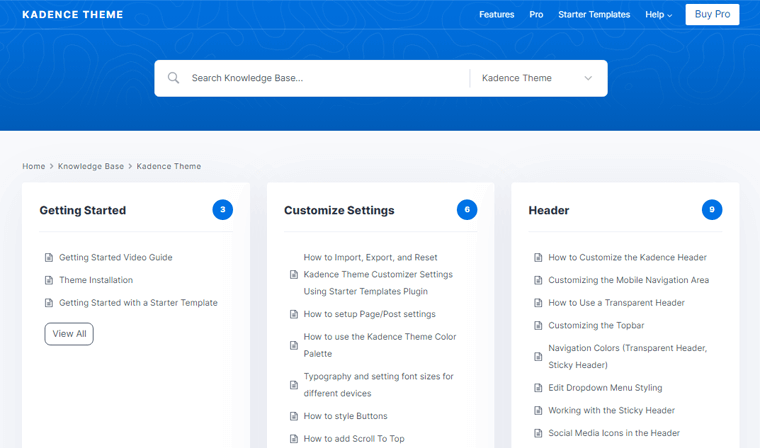Click inside the Search Knowledge Base field
The image size is (760, 448).
pos(320,78)
